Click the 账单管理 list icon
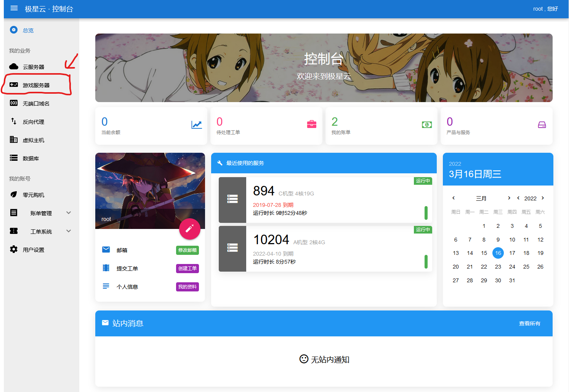Viewport: 569px width, 392px height. coord(14,213)
